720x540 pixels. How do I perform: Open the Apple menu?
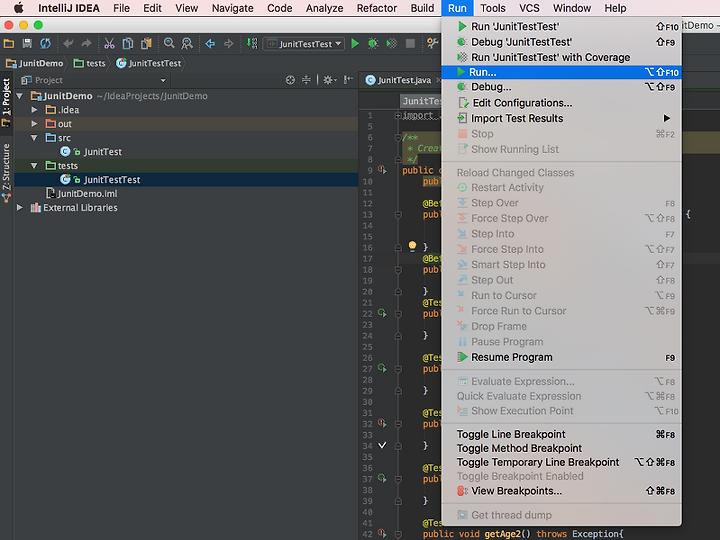tap(18, 8)
